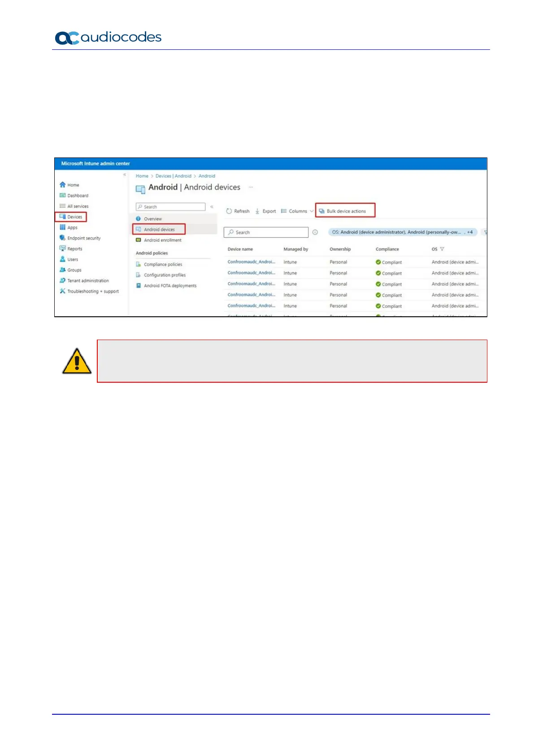
Task: Open the Reports navigation icon
Action: pos(63,249)
